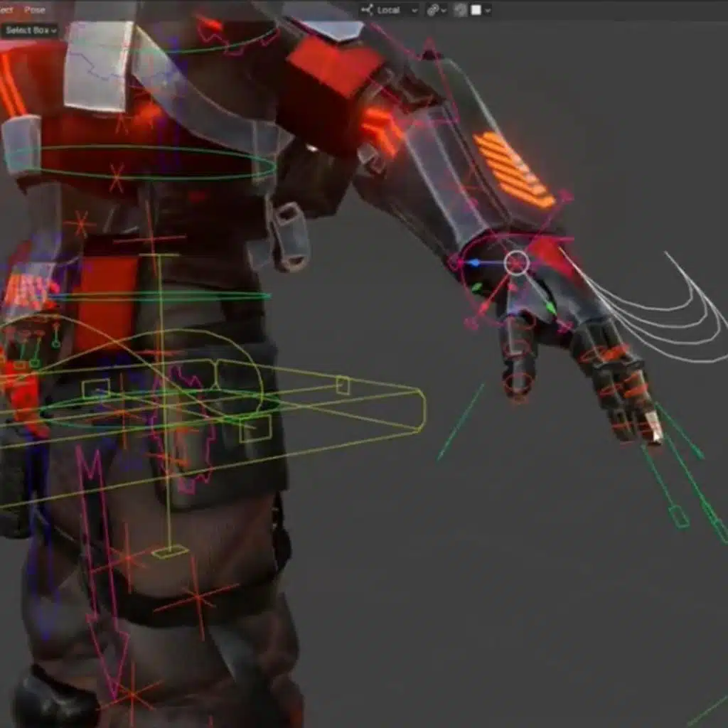
Task: Expand the Select Box tool dropdown
Action: point(30,31)
